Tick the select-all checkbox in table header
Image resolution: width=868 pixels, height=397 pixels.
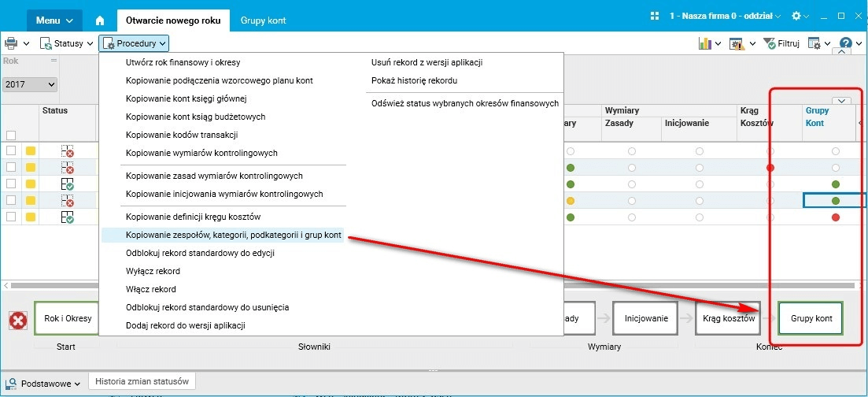tap(11, 135)
